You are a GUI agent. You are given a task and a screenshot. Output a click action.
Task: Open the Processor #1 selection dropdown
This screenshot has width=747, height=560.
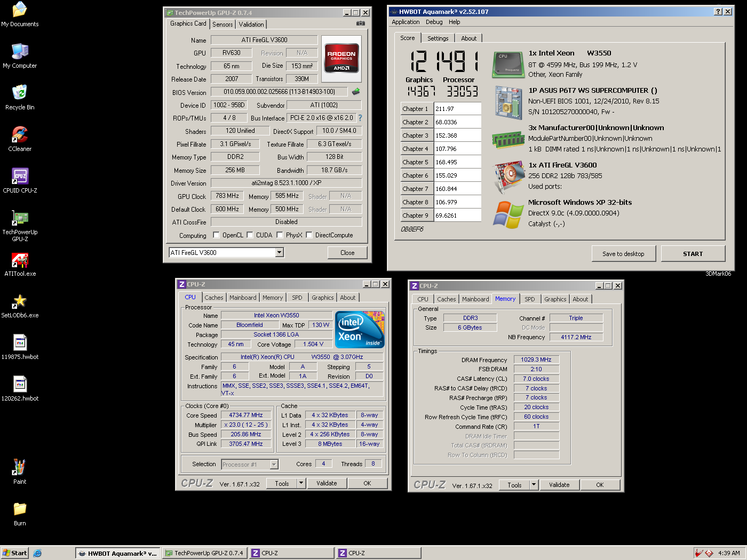(x=274, y=465)
